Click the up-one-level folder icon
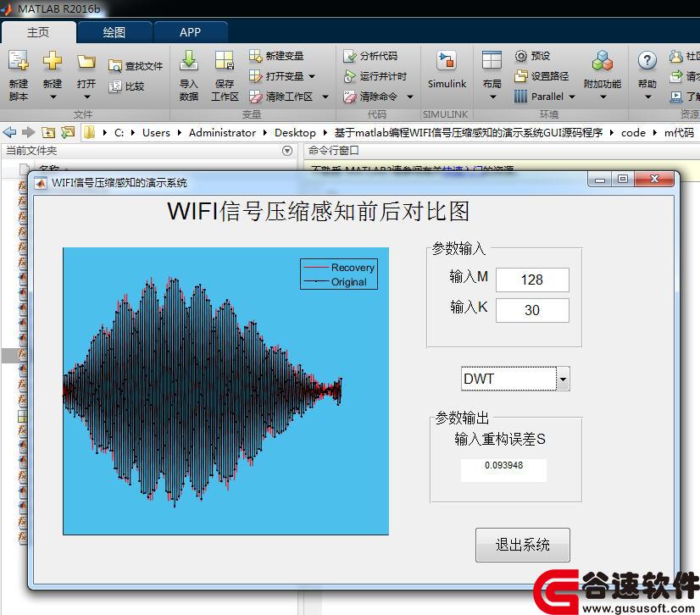Screen dimensions: 700x615 click(x=48, y=132)
